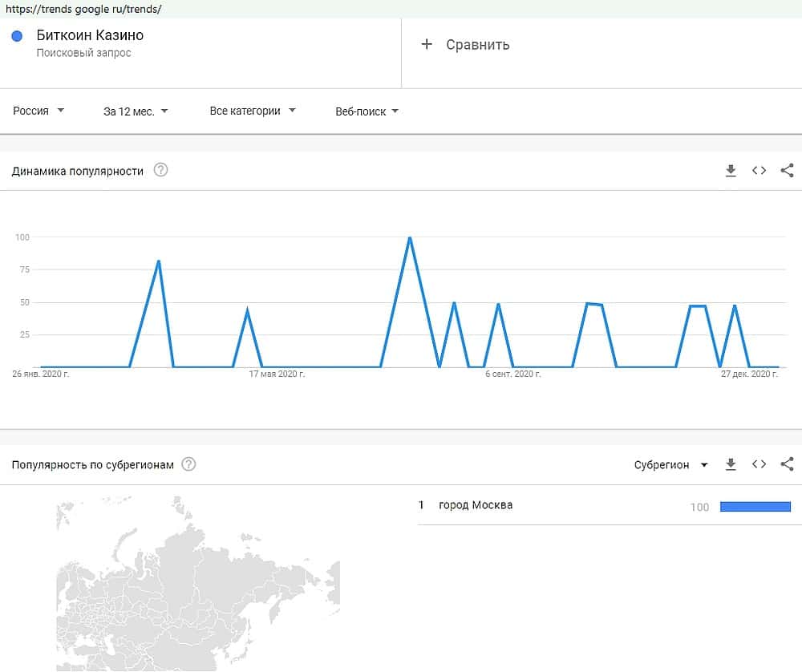The width and height of the screenshot is (802, 672).
Task: Select город Москва in the subregion list
Action: (476, 505)
